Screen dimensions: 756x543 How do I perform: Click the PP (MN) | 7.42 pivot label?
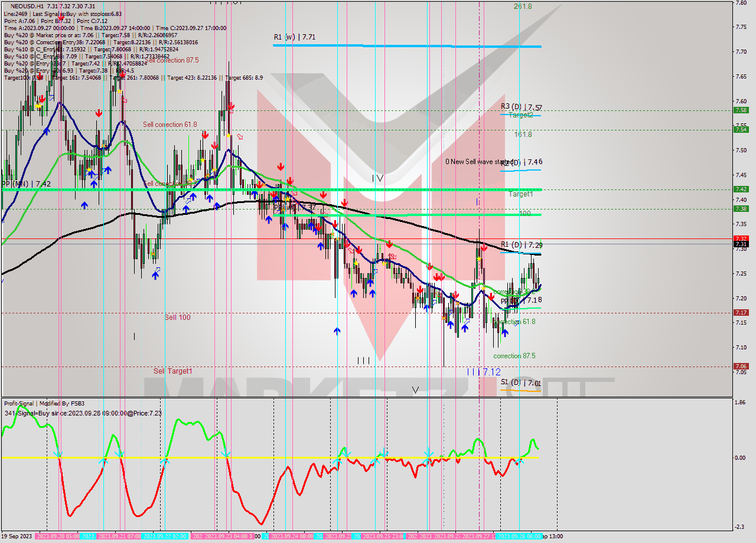26,184
